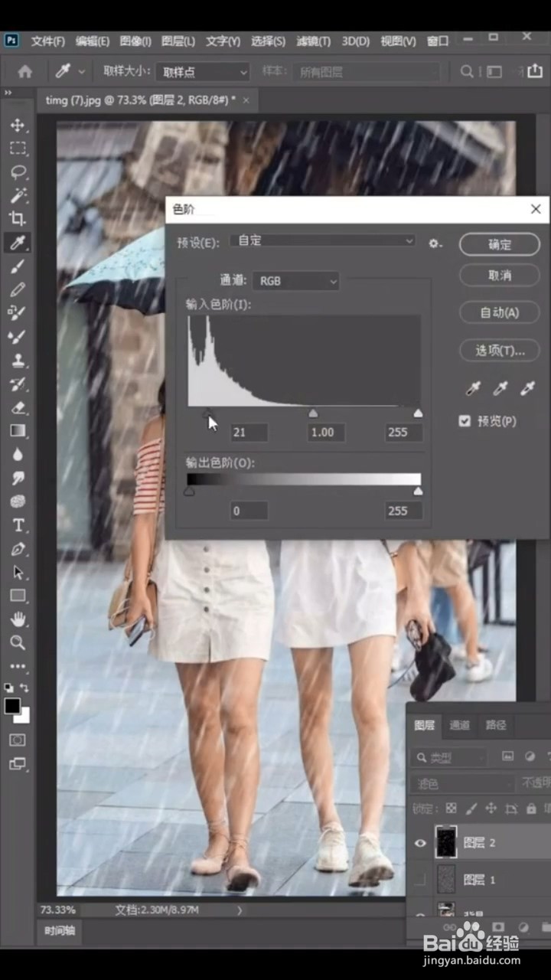The image size is (551, 980).
Task: Select the Brush tool in left toolbar
Action: coord(18,266)
